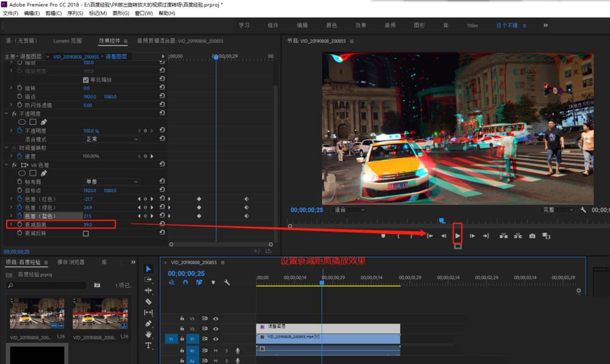
Task: Export a frame with the camera icon
Action: pos(533,235)
